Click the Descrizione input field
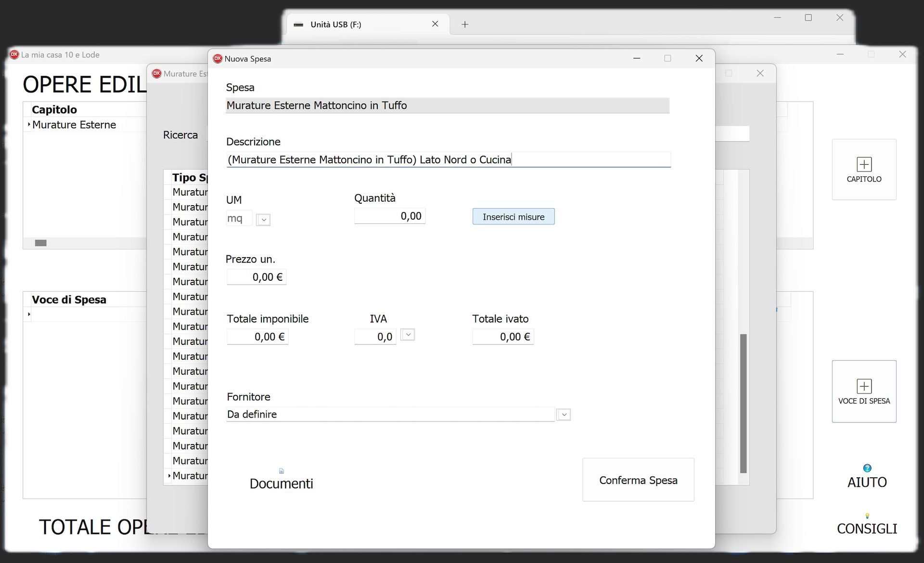The height and width of the screenshot is (563, 924). (x=449, y=159)
